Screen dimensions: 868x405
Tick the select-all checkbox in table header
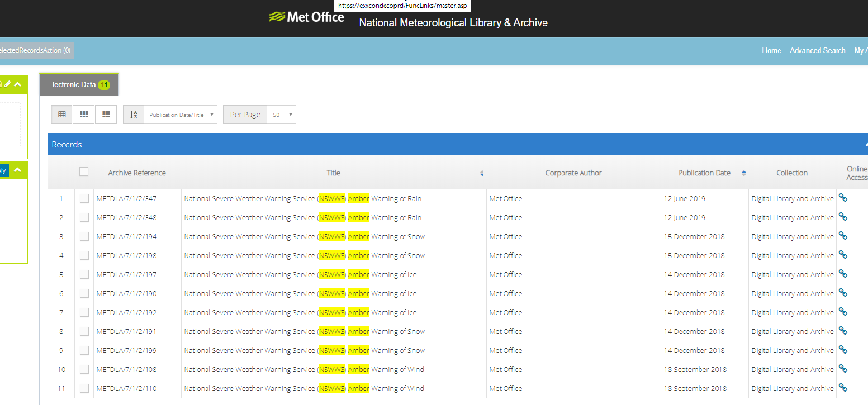[x=84, y=172]
